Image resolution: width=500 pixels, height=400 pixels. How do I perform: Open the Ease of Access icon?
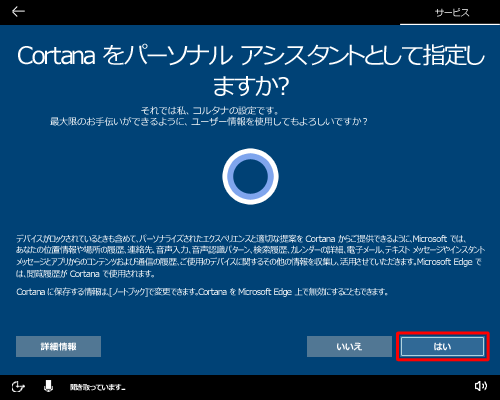pyautogui.click(x=18, y=387)
